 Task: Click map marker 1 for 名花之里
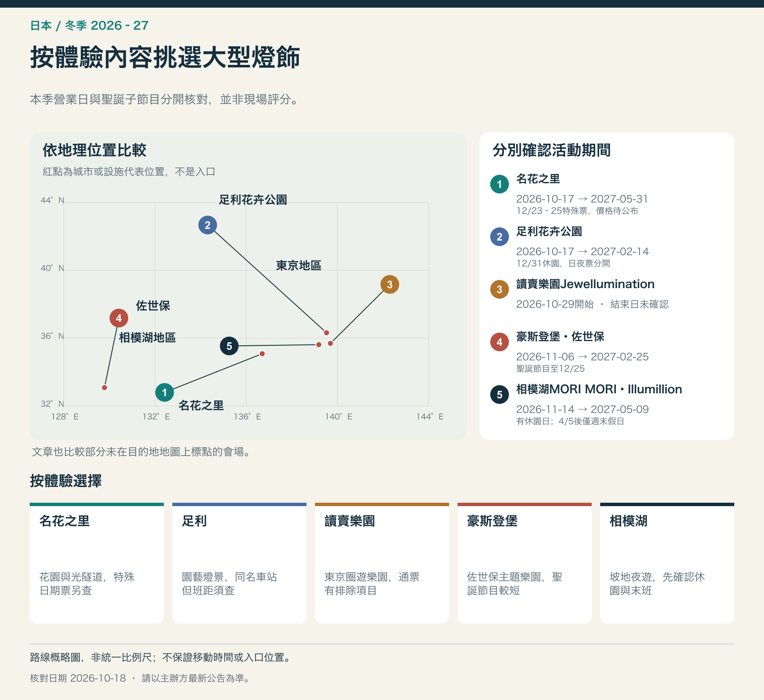(x=165, y=392)
